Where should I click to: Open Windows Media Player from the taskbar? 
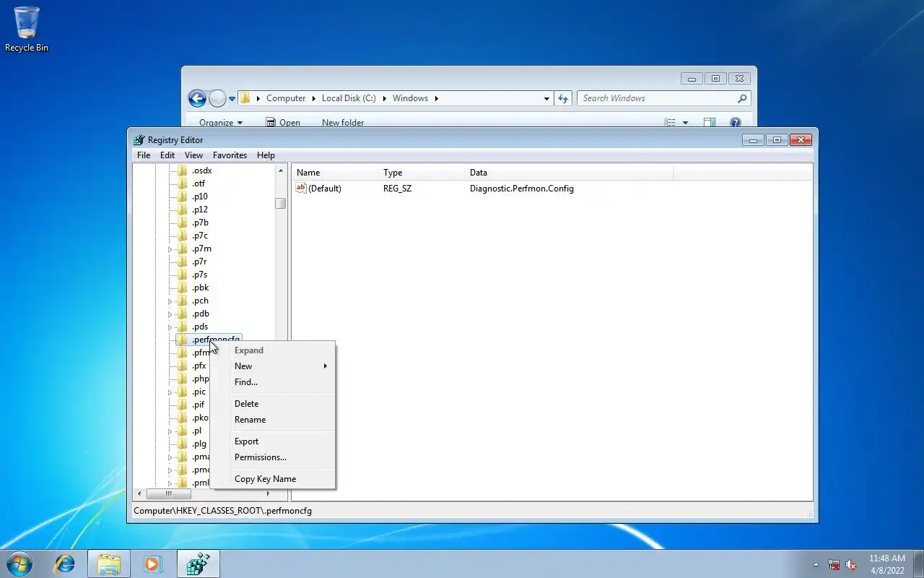[x=152, y=564]
